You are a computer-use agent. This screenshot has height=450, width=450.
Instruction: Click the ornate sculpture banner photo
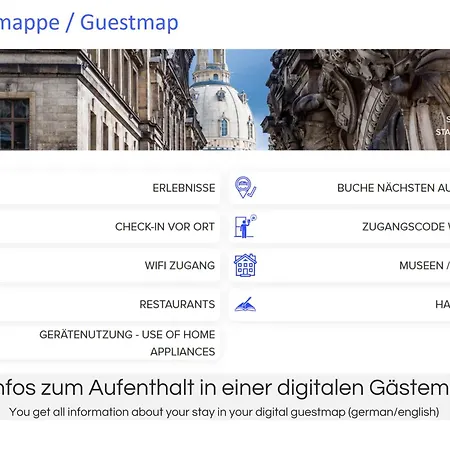[358, 100]
